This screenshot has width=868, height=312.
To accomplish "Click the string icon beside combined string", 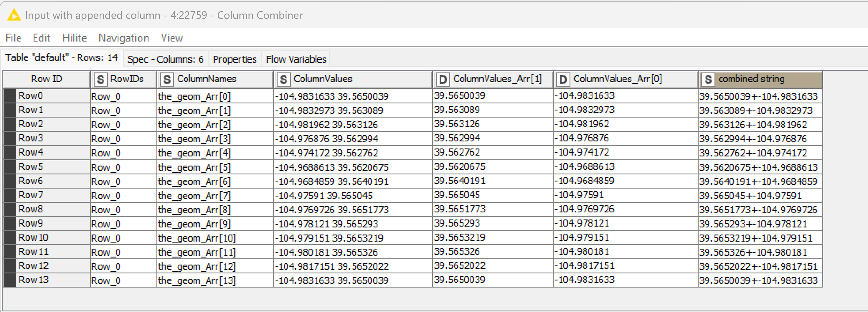I will (x=708, y=80).
